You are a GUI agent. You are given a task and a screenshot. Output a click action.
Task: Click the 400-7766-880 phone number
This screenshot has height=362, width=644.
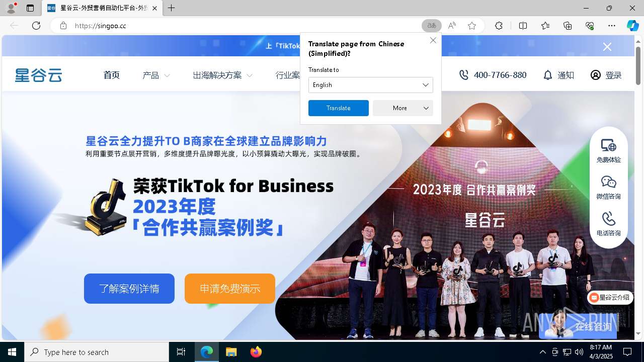click(x=493, y=75)
